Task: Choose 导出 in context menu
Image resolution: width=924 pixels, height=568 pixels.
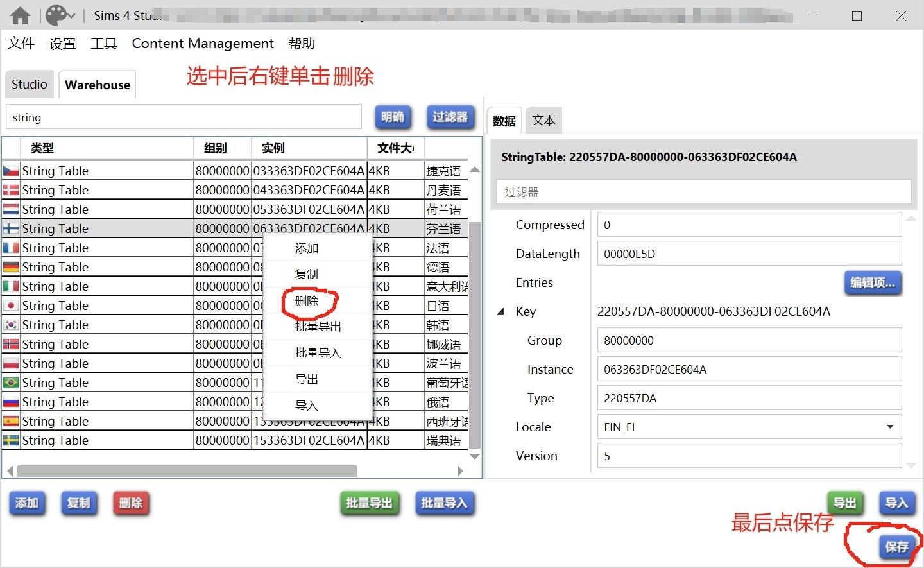Action: 318,379
